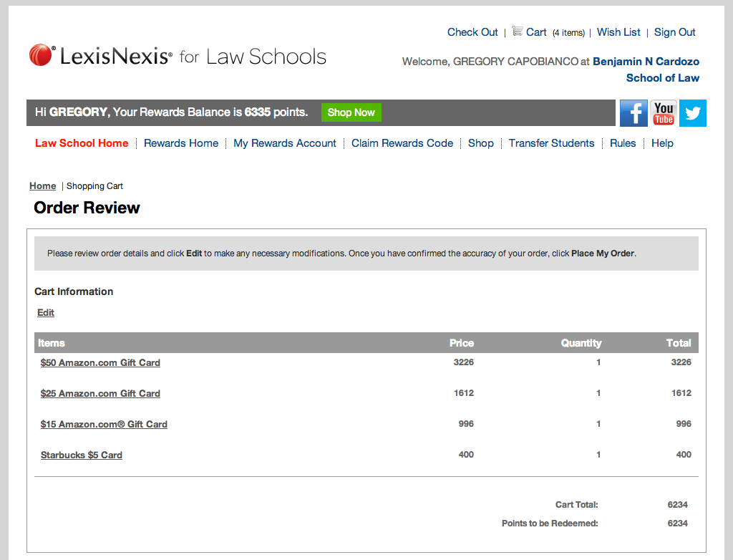Screen dimensions: 733x560
Task: Open $50 Amazon.com Gift Card item
Action: (x=100, y=362)
